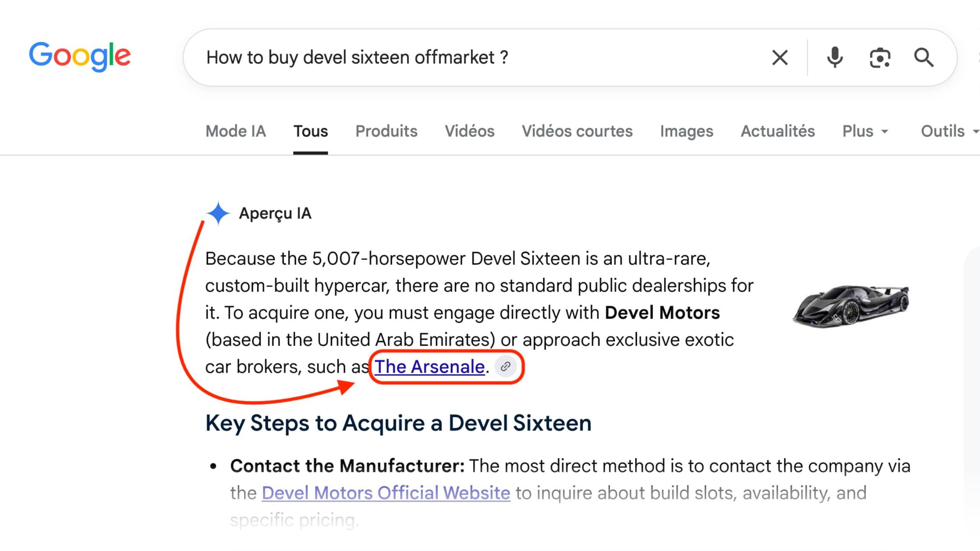Click the blue Aperçu IA sparkle icon
This screenshot has width=980, height=551.
[218, 213]
